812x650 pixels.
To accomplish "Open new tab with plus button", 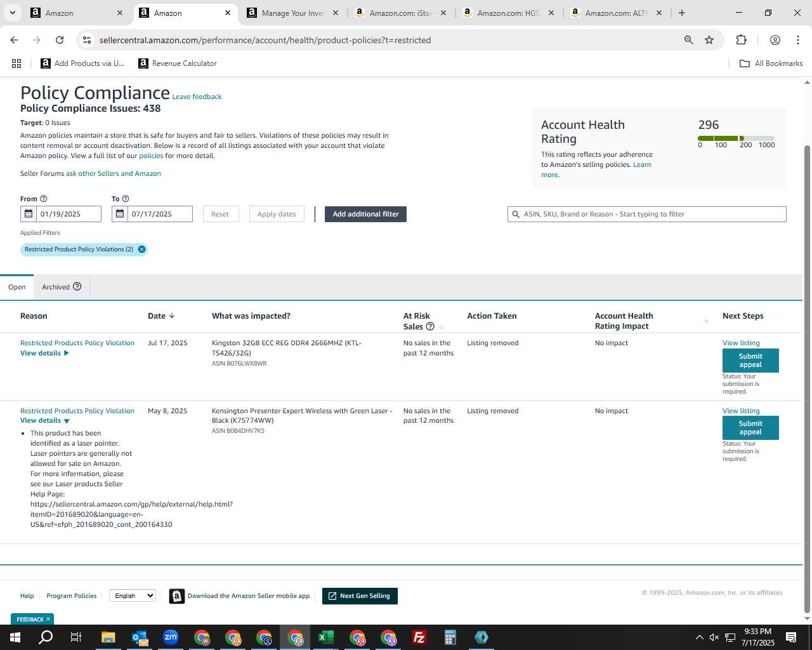I will coord(682,13).
